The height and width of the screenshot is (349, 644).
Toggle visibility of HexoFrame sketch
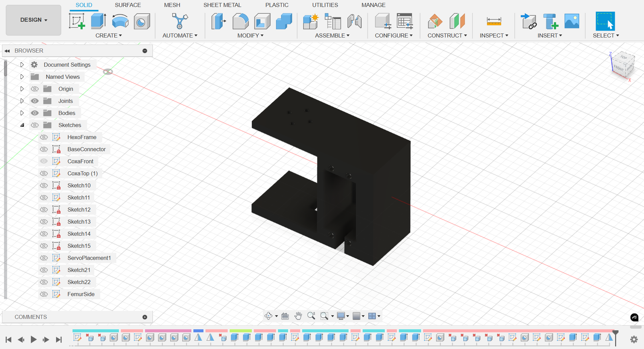pyautogui.click(x=44, y=137)
